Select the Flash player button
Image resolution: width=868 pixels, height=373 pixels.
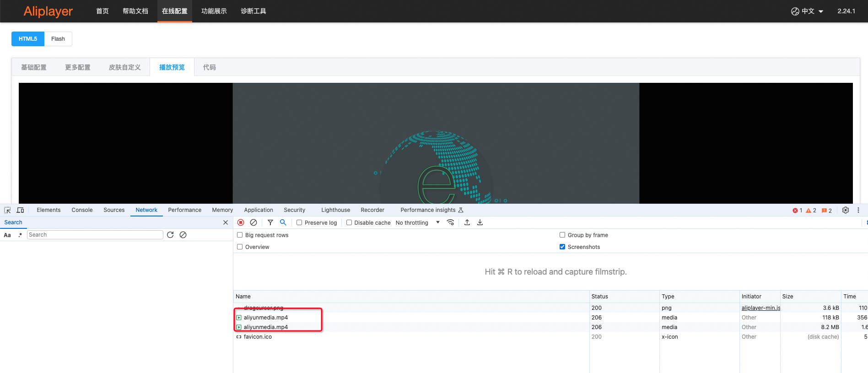click(58, 39)
